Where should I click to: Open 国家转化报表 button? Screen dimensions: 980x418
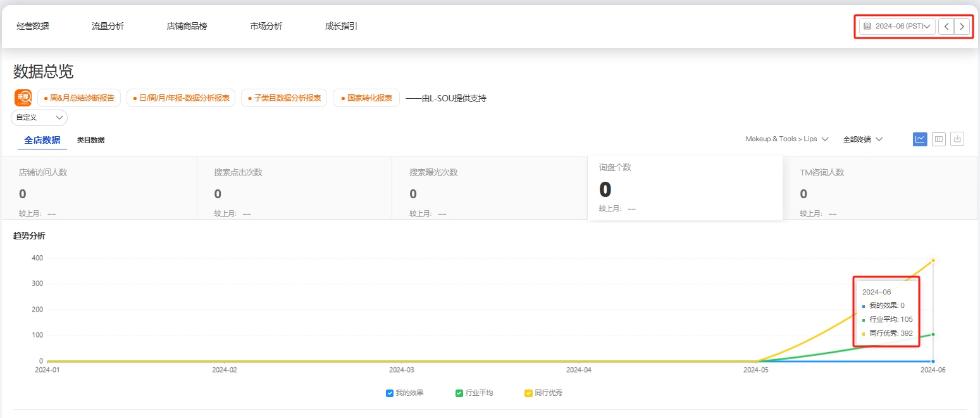coord(366,98)
